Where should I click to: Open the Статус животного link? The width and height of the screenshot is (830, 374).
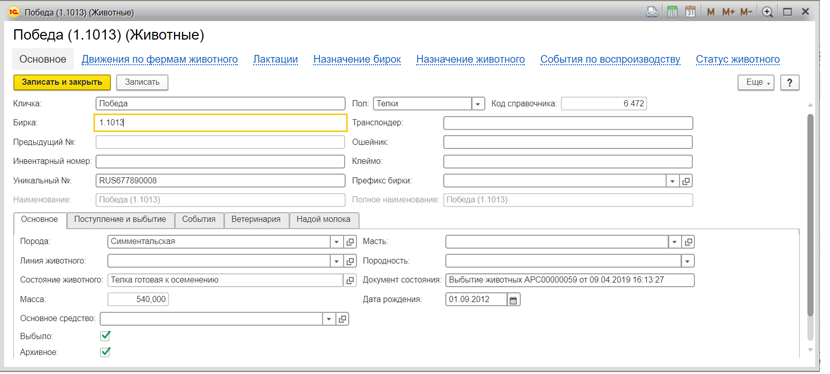(738, 59)
